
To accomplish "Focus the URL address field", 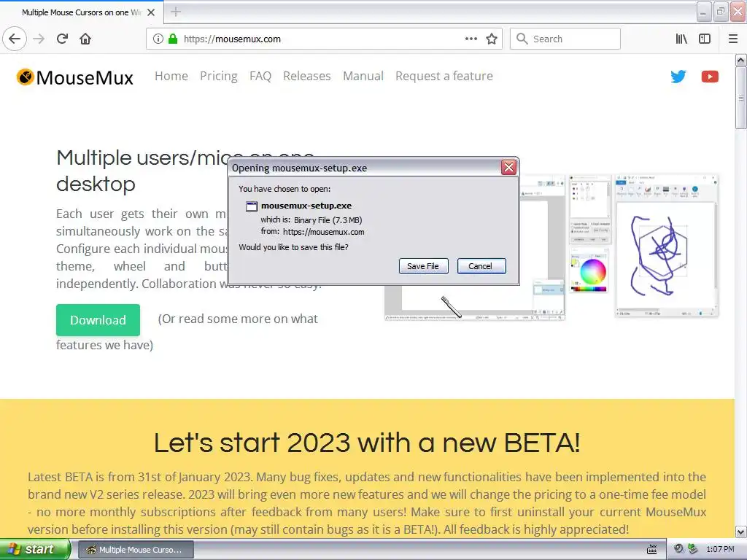I will [x=324, y=39].
